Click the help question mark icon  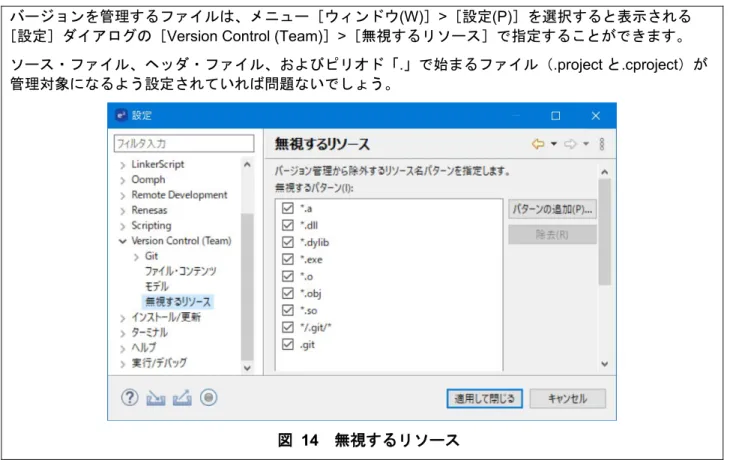coord(130,398)
